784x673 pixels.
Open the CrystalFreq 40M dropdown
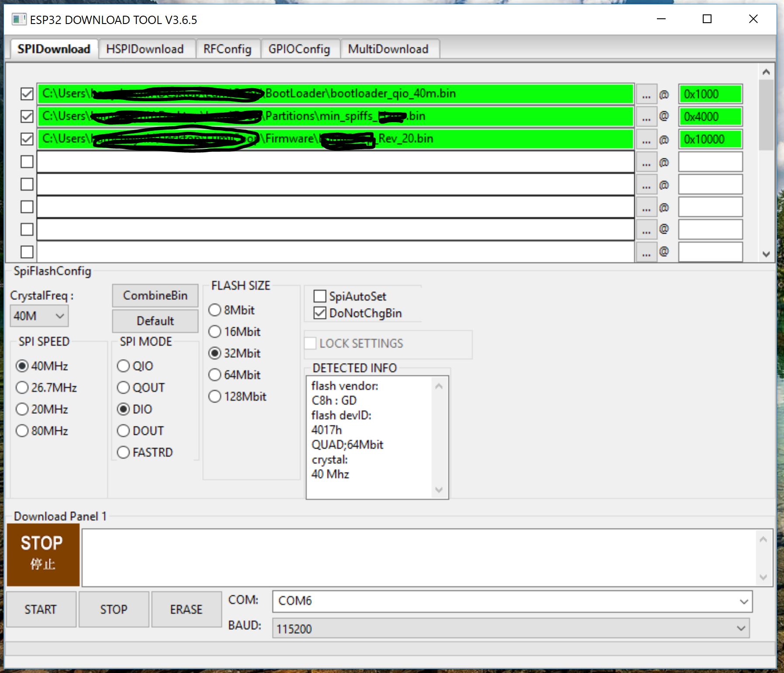[39, 316]
